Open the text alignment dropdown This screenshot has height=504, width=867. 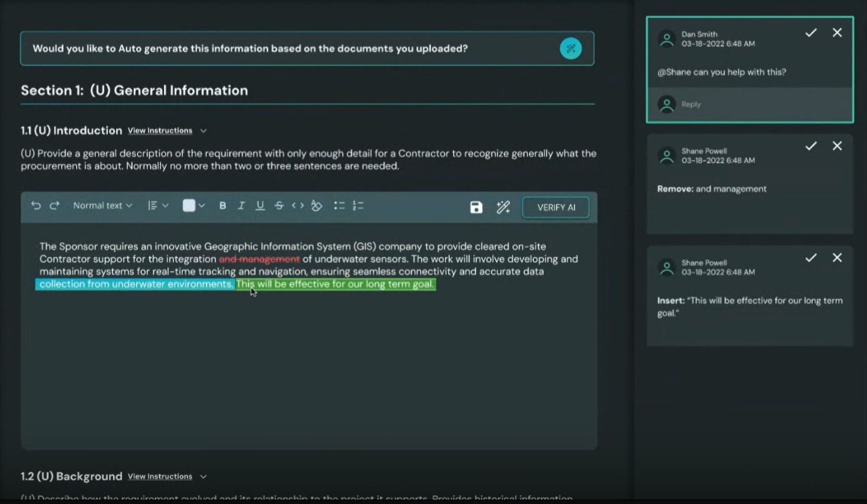158,206
